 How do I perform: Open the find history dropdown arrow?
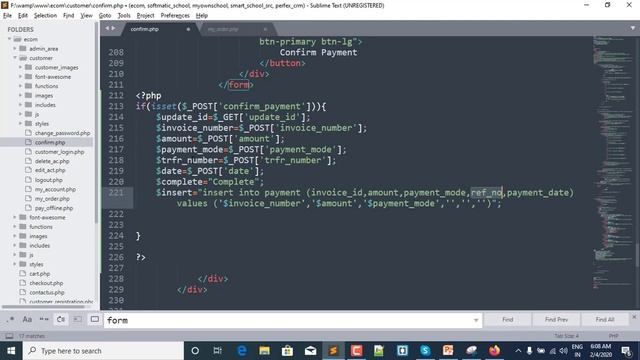point(476,320)
